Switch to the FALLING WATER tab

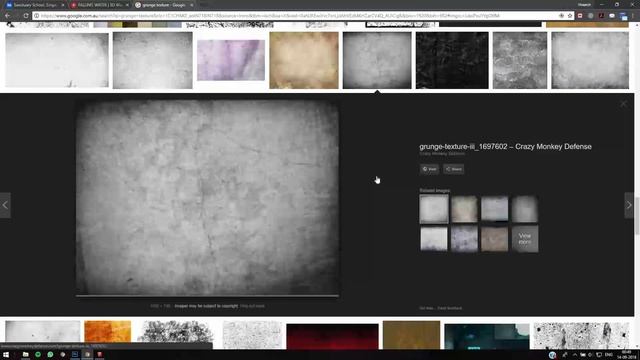(x=100, y=5)
